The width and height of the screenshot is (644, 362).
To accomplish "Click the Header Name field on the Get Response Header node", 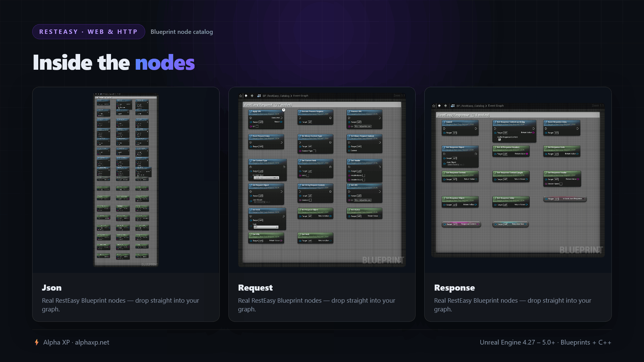I will coord(561,184).
